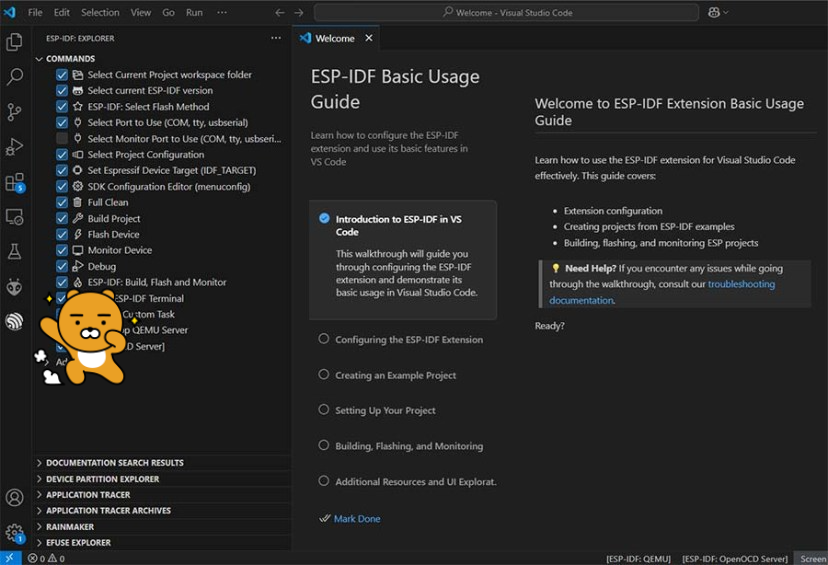828x565 pixels.
Task: Go back with the left arrow
Action: [x=280, y=12]
